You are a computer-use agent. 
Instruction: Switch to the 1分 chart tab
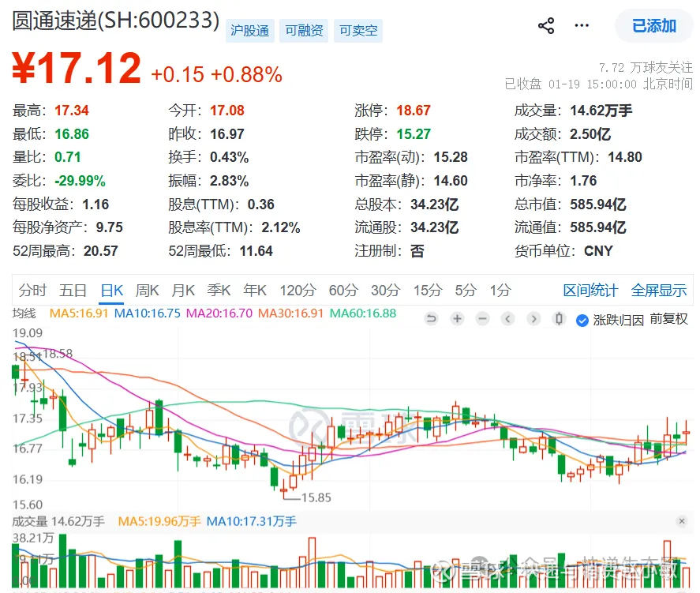[x=500, y=291]
